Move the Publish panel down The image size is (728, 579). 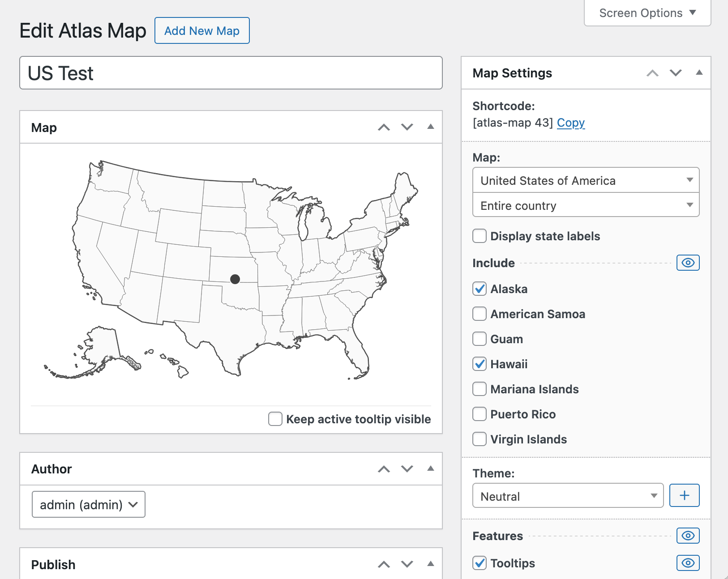(407, 564)
